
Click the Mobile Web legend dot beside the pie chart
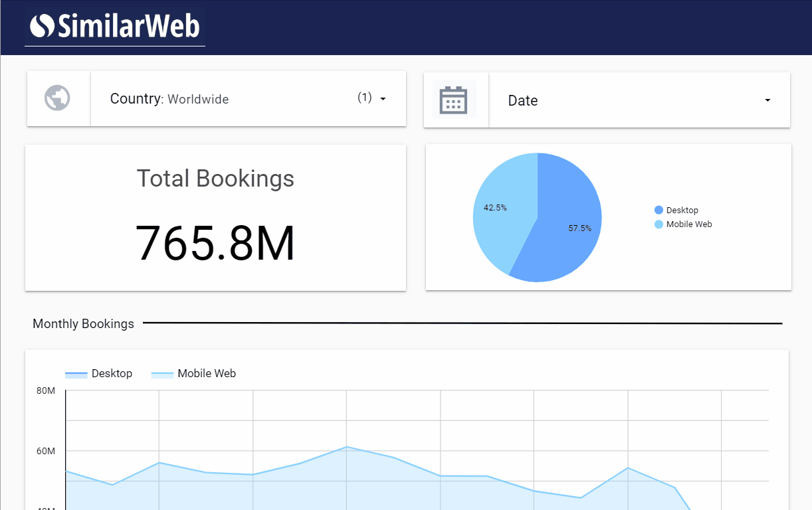pyautogui.click(x=659, y=224)
